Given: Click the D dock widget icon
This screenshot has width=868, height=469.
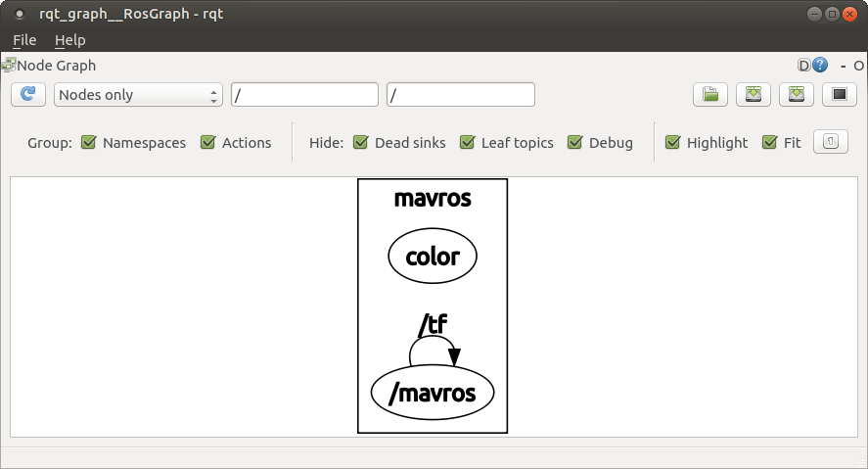Looking at the screenshot, I should pyautogui.click(x=804, y=66).
